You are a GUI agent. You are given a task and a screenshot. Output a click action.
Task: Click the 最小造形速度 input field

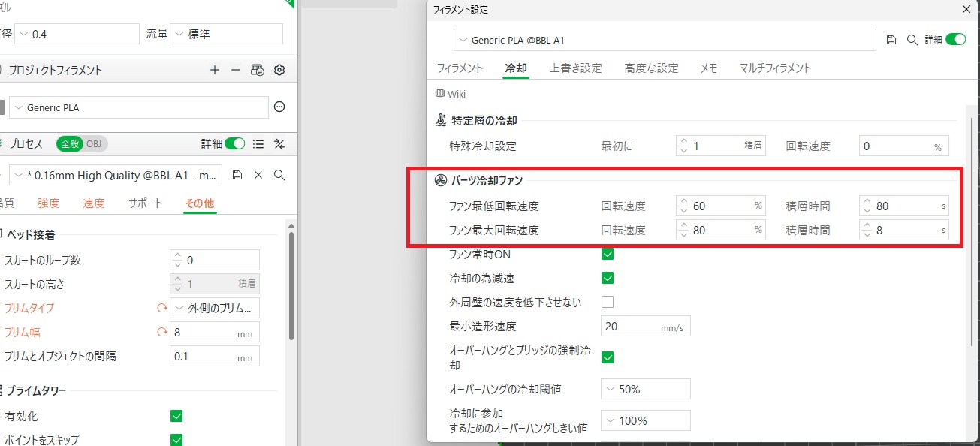point(629,327)
